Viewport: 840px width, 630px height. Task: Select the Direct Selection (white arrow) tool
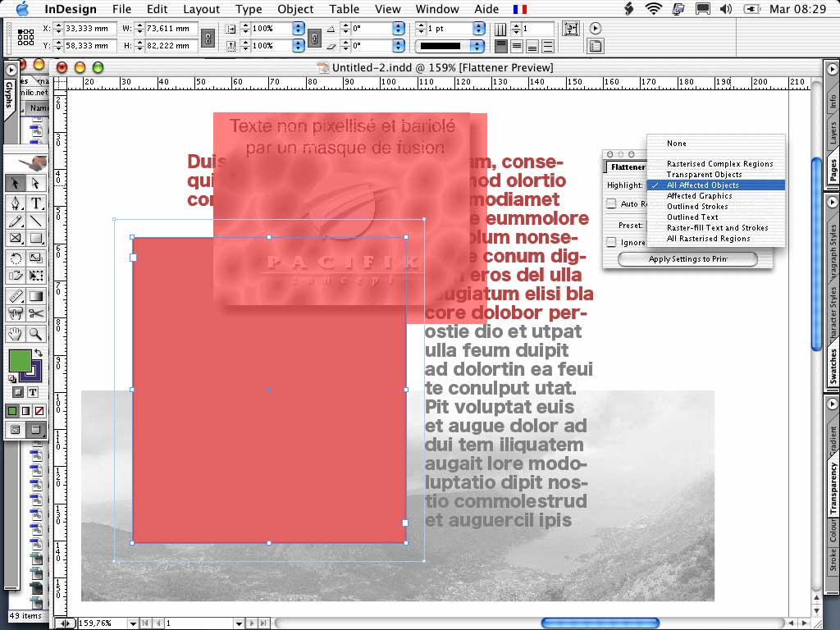35,183
